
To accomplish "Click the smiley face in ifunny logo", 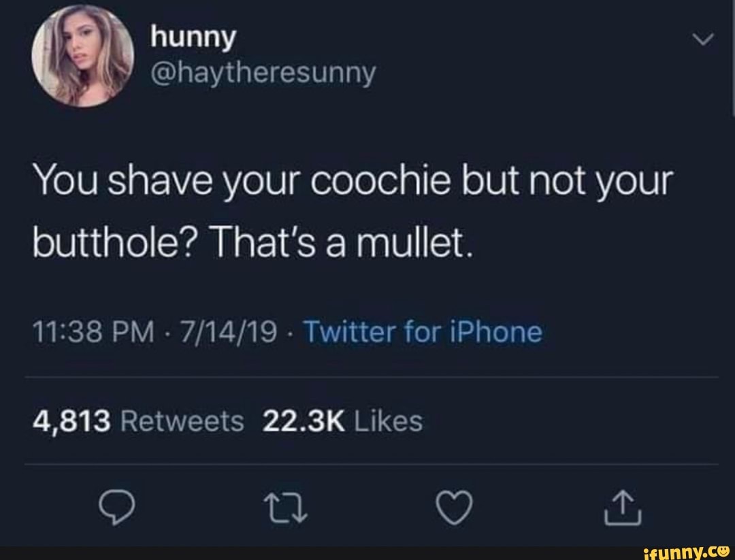I will point(723,553).
